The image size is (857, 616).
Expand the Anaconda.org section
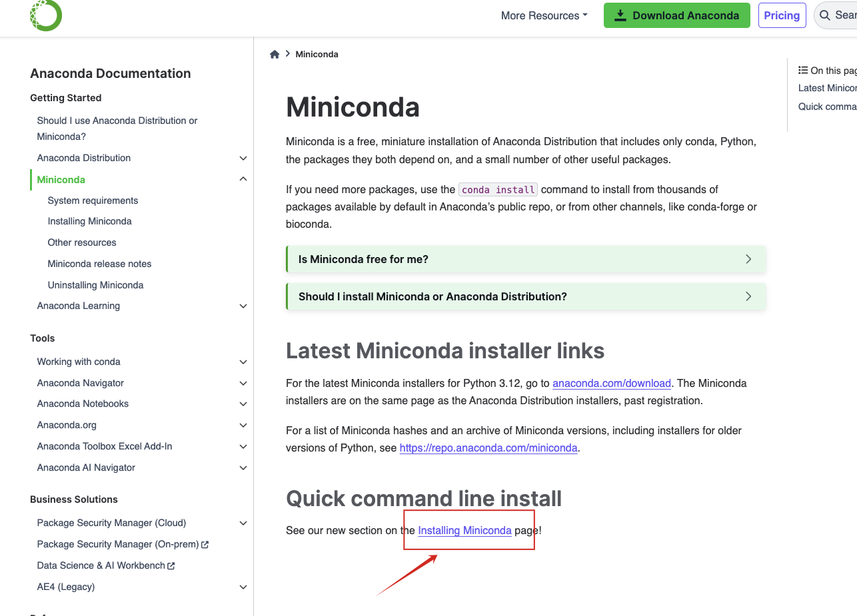[x=243, y=425]
